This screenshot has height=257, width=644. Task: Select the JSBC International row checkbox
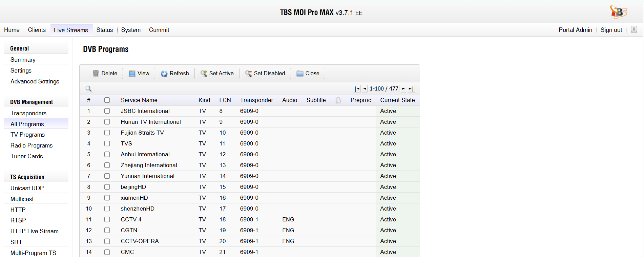107,111
